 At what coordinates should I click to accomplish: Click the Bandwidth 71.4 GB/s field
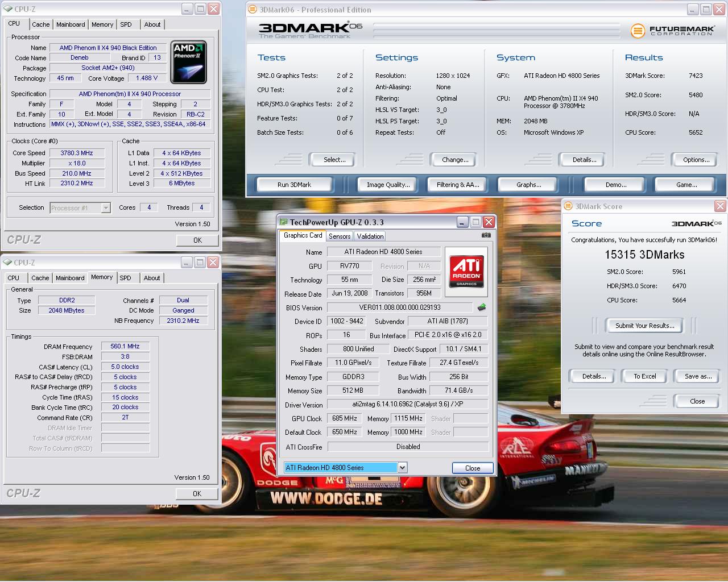click(458, 390)
